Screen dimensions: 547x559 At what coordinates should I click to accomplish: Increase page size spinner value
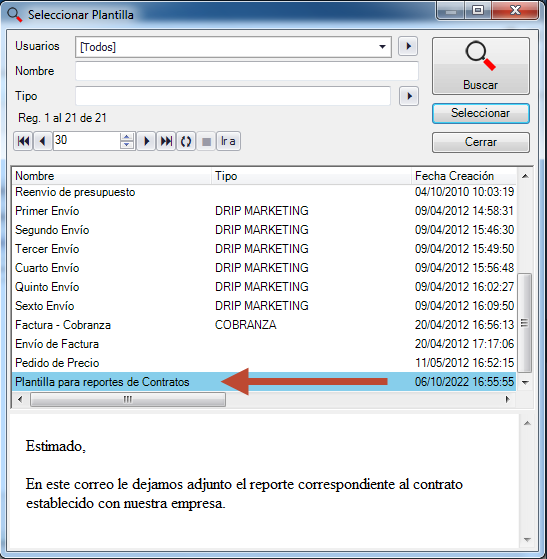tap(127, 137)
